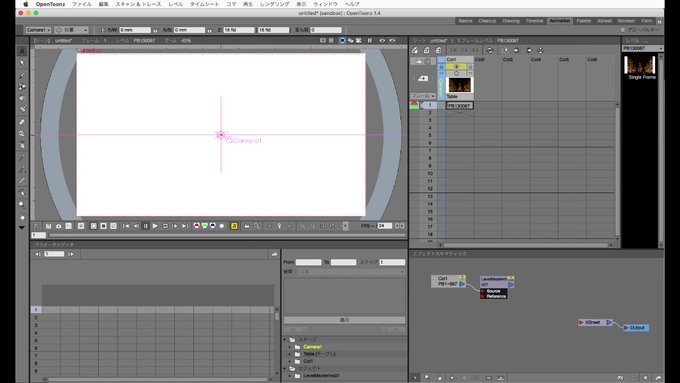This screenshot has width=680, height=383.
Task: Set viewer background to checkered
Action: click(113, 226)
